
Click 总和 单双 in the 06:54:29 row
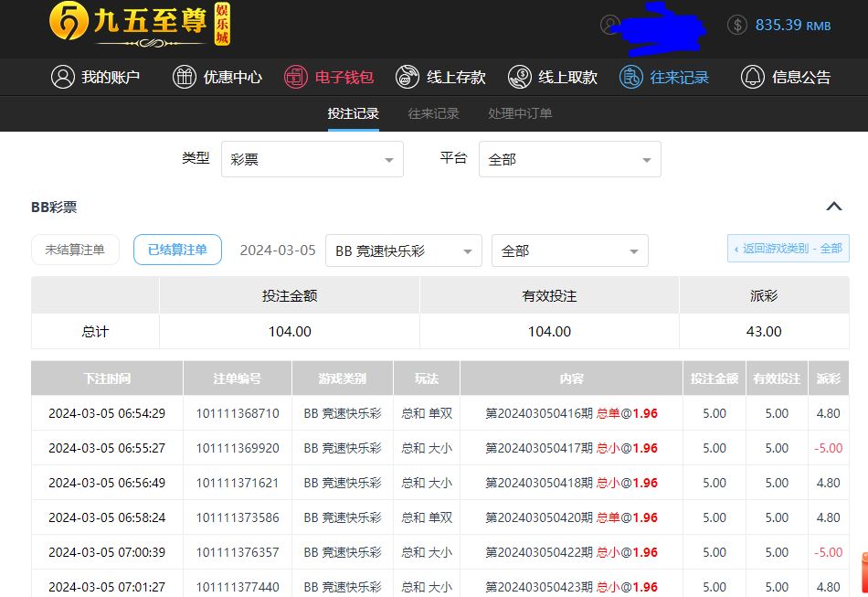pyautogui.click(x=427, y=413)
